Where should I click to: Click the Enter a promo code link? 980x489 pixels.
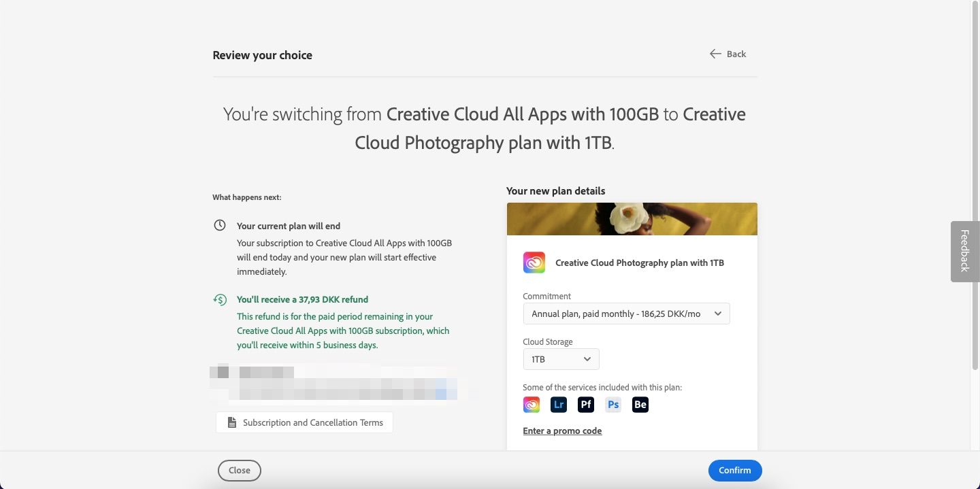click(562, 431)
